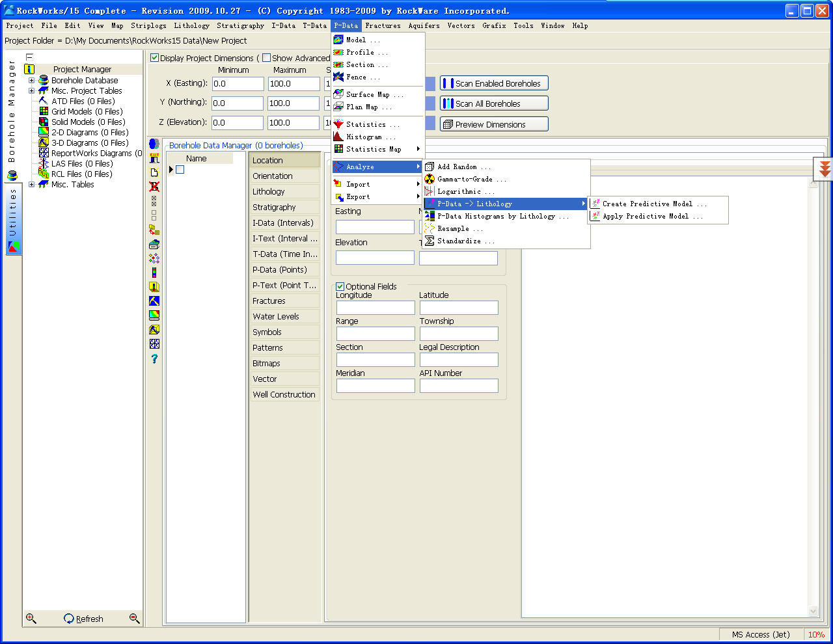Click X (Easting) Minimum input field

[x=238, y=84]
